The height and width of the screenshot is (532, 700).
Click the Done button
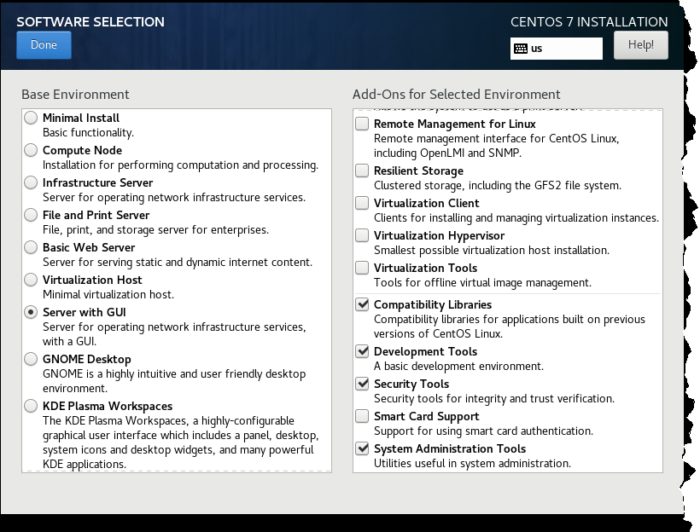pos(44,45)
